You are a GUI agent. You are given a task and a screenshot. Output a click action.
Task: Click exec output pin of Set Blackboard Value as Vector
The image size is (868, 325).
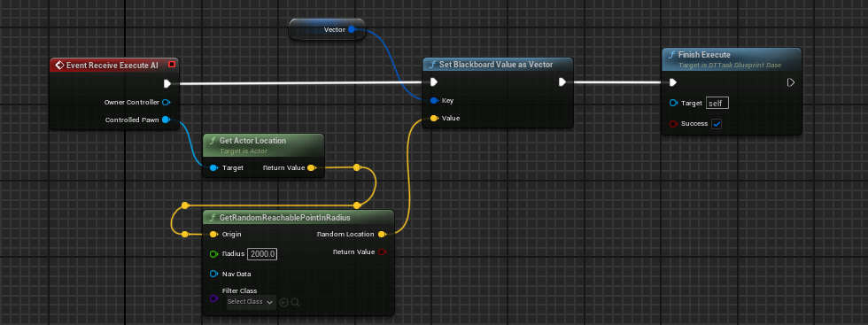point(562,82)
